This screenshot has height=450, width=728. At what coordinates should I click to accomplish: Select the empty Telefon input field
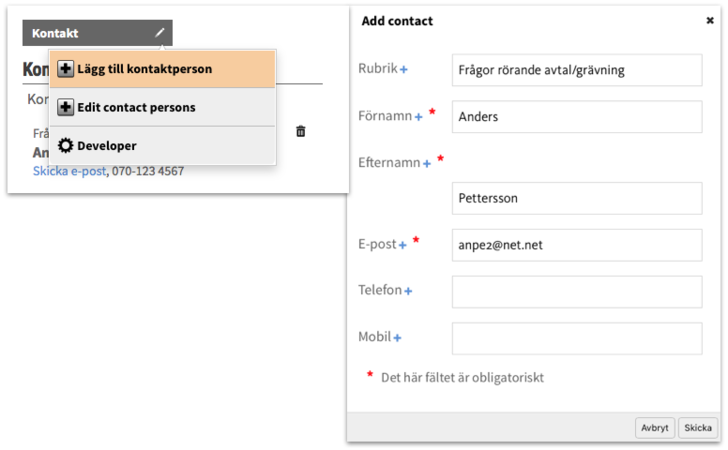tap(576, 291)
